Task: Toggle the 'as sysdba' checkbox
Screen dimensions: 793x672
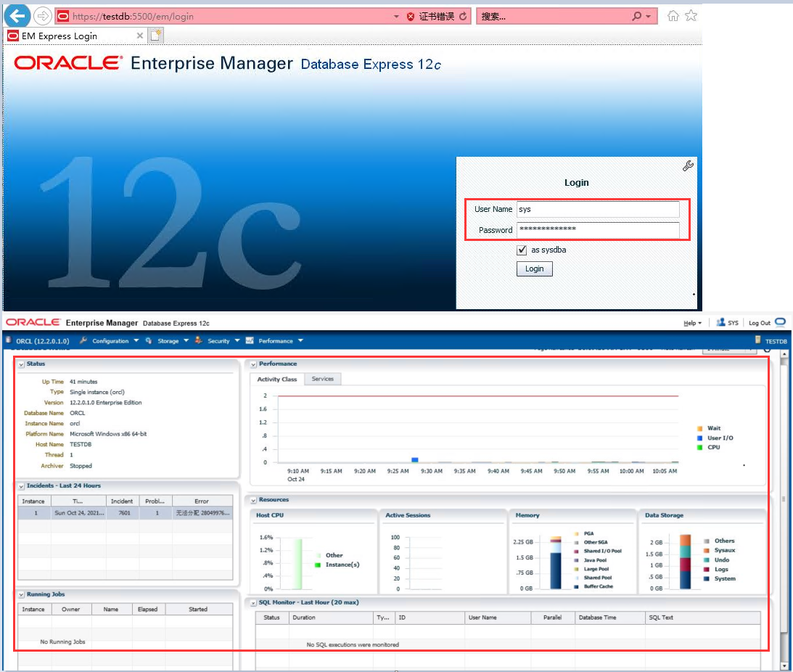Action: coord(522,250)
